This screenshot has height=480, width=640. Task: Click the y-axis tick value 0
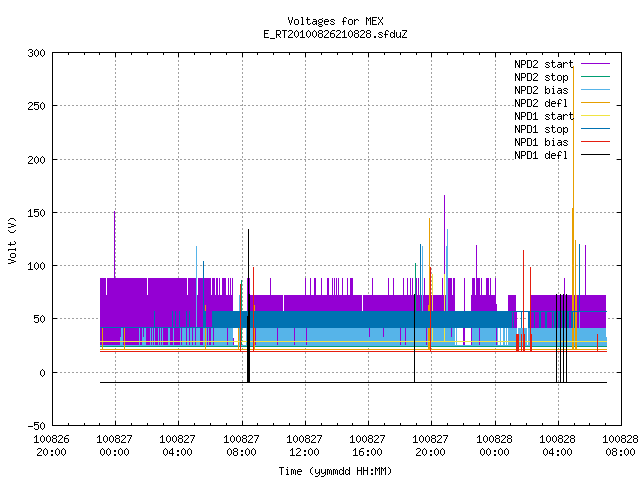click(42, 373)
